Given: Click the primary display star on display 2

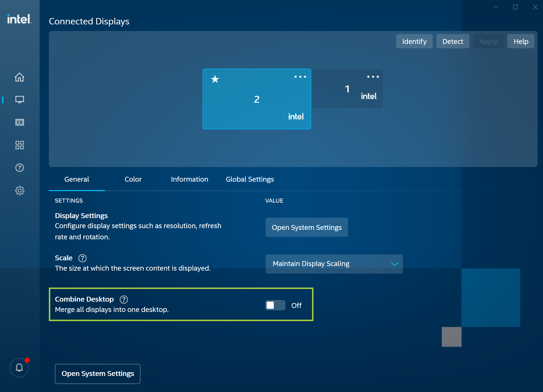Looking at the screenshot, I should 215,79.
